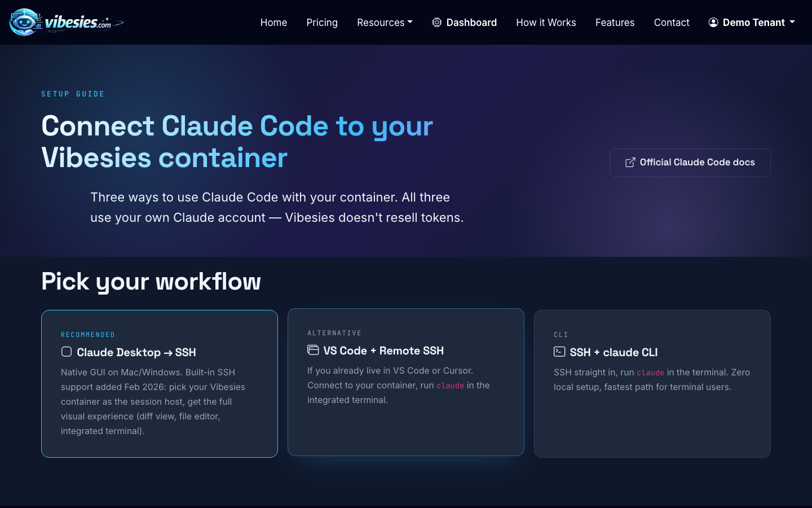The image size is (812, 508).
Task: Click the Connect Claude Code heading
Action: pyautogui.click(x=237, y=142)
